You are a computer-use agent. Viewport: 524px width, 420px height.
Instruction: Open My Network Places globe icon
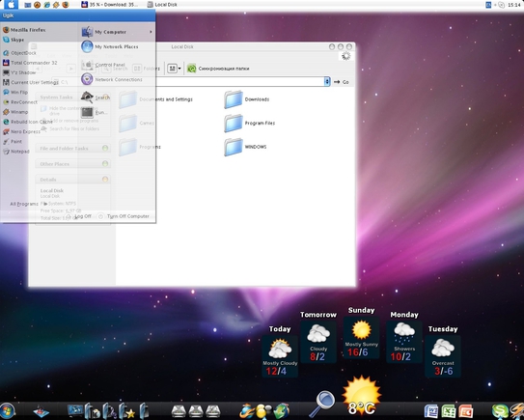point(87,46)
